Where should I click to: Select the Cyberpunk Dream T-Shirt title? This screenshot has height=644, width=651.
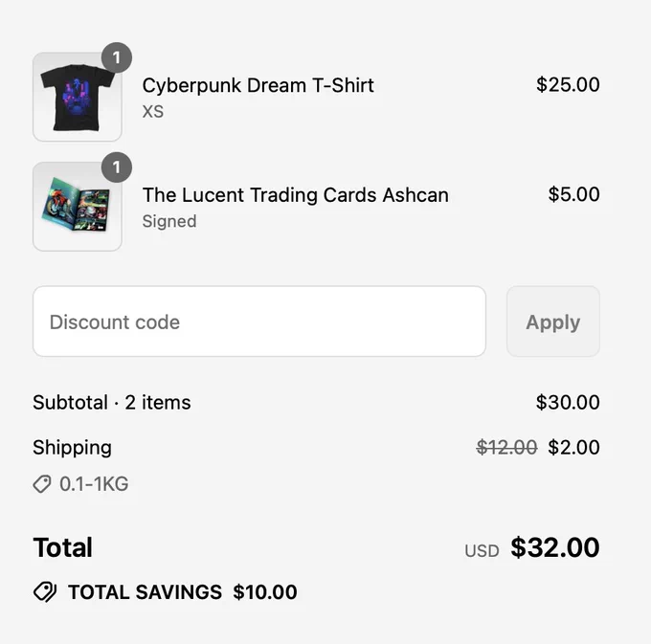258,85
